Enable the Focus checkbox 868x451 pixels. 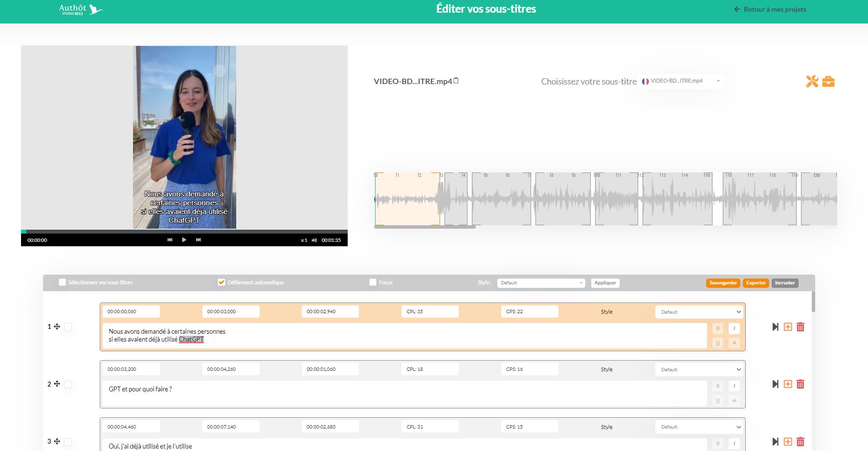tap(373, 282)
